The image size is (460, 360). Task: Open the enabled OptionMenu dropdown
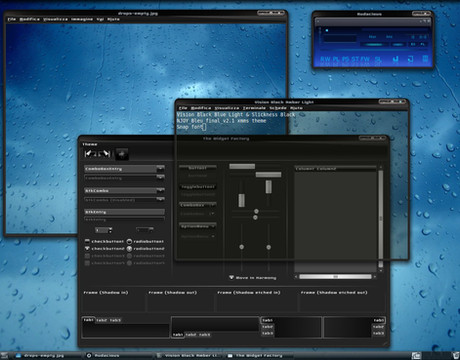coord(198,227)
